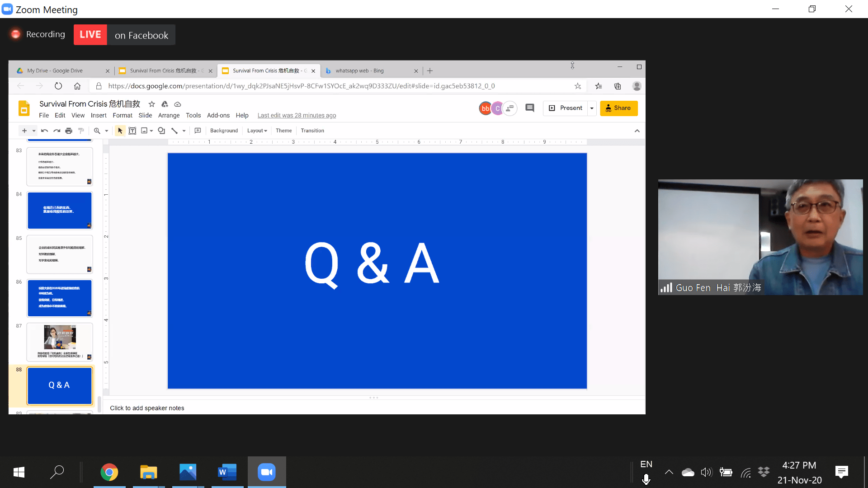868x488 pixels.
Task: Add a comment via toolbar icon
Action: click(198, 131)
